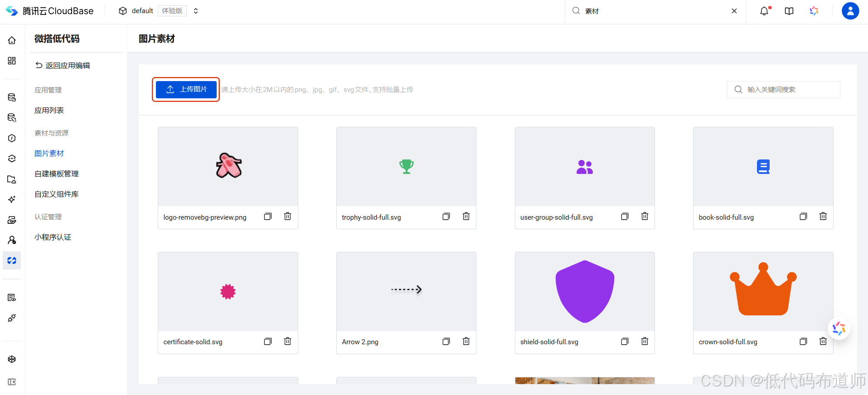Delete logo-removebg-preview.png

pyautogui.click(x=287, y=217)
